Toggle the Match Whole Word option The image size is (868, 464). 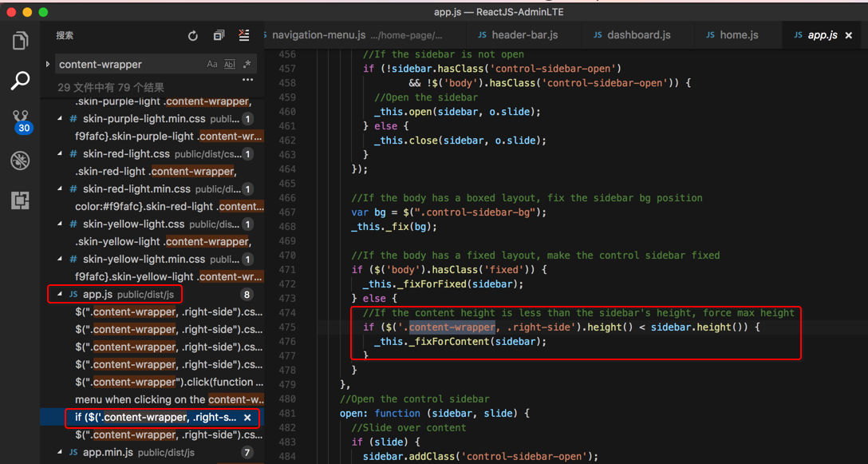tap(230, 65)
